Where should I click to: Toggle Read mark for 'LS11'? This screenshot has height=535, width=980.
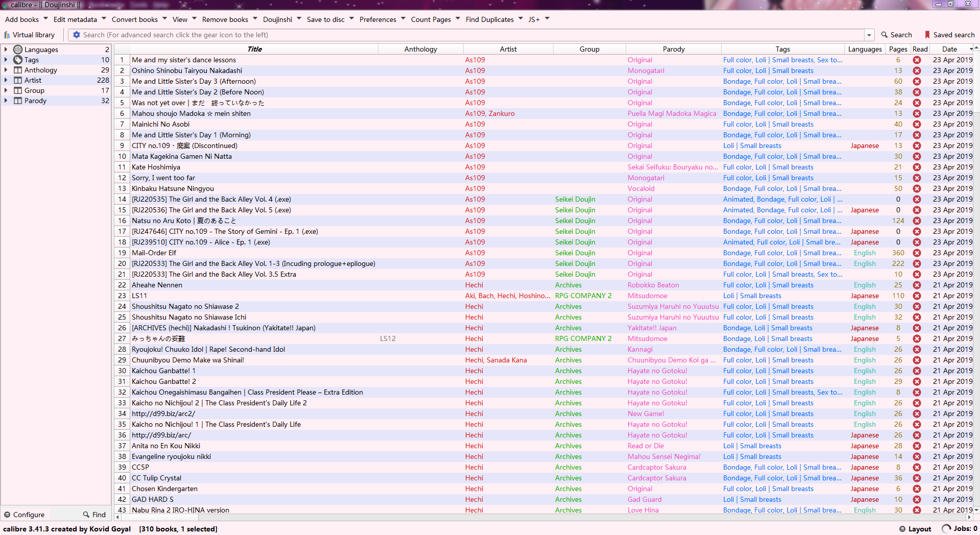(917, 296)
